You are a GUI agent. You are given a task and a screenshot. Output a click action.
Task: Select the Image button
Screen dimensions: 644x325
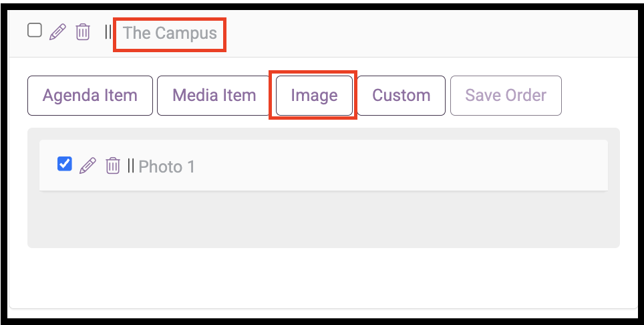click(314, 96)
